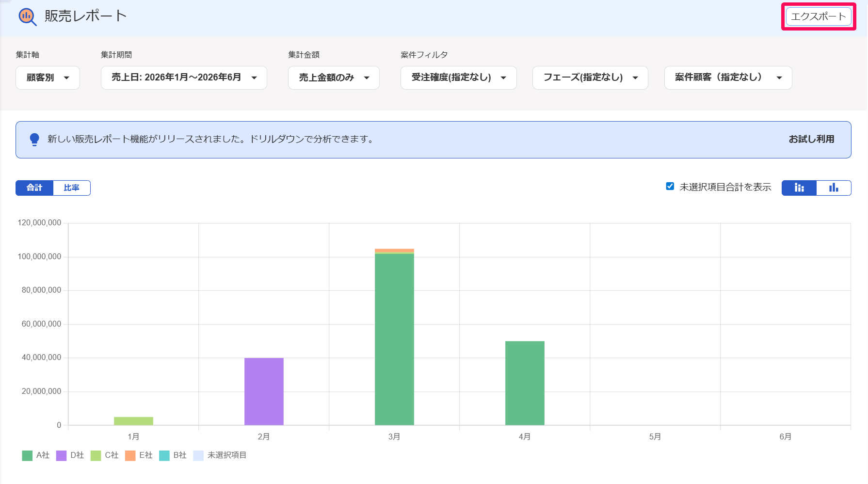Toggle 未選択項目 legend color swatch

click(x=198, y=455)
